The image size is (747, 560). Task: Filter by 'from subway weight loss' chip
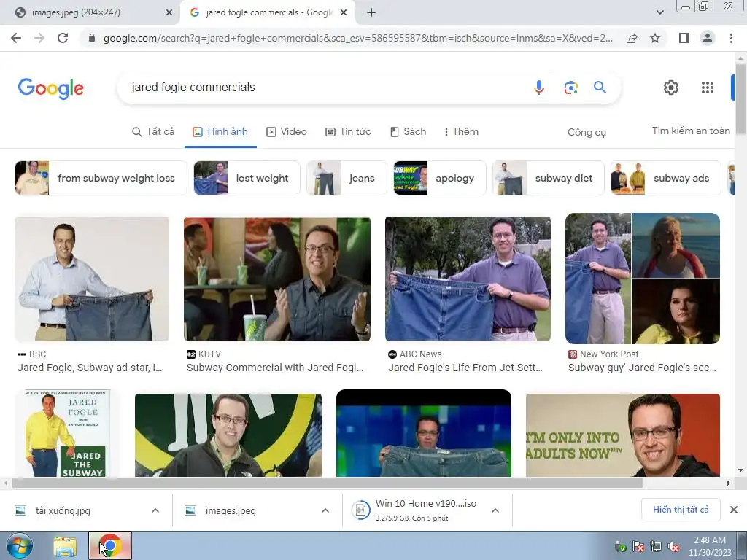(x=101, y=178)
